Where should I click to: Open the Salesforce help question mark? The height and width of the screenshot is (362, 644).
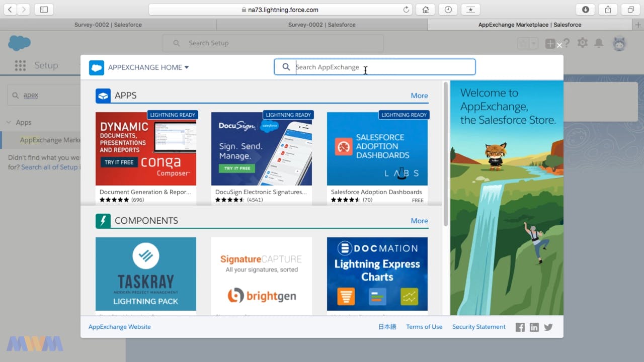[567, 43]
